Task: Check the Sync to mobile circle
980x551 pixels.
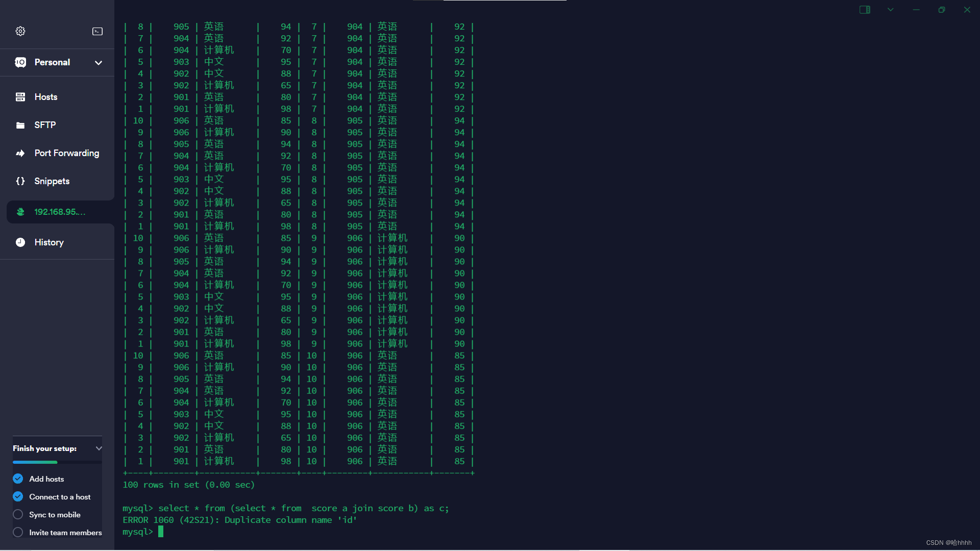Action: [x=18, y=514]
